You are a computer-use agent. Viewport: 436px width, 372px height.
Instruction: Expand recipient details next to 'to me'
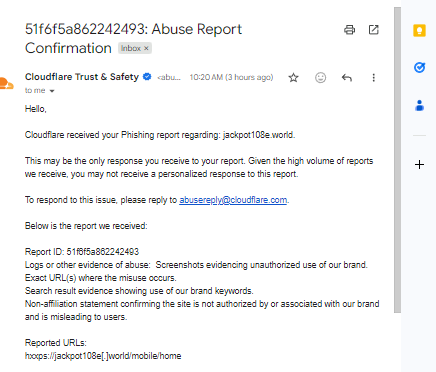52,91
